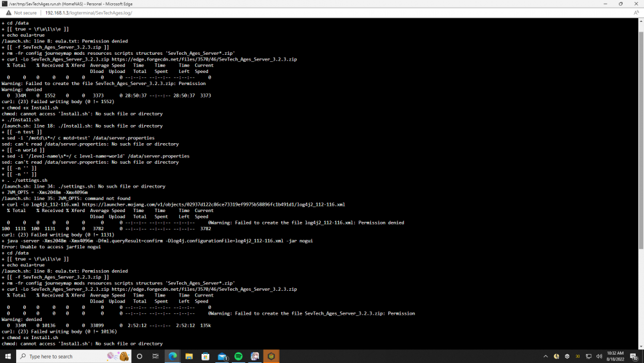Click the yellow 30 tray indicator
This screenshot has width=644, height=363.
(x=578, y=357)
